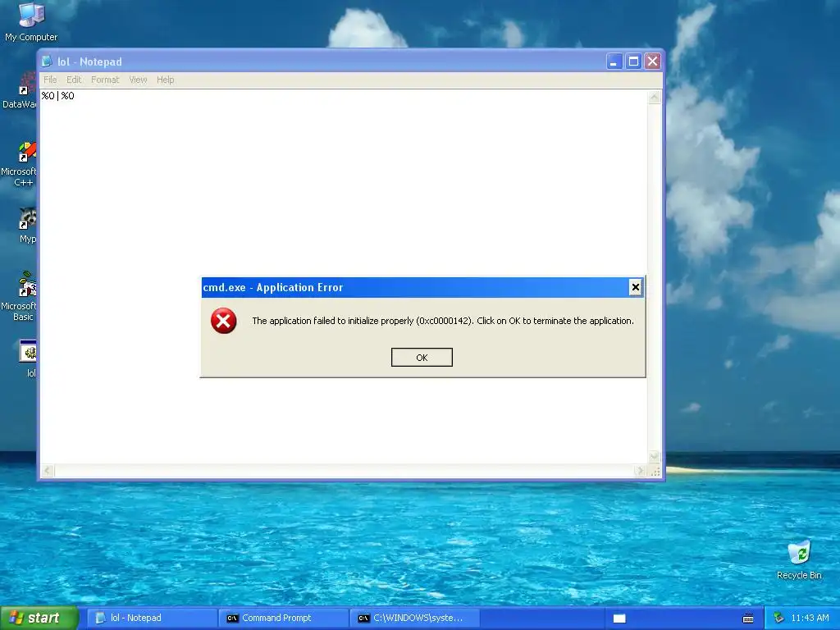840x630 pixels.
Task: Select the My Computer desktop icon
Action: click(31, 22)
